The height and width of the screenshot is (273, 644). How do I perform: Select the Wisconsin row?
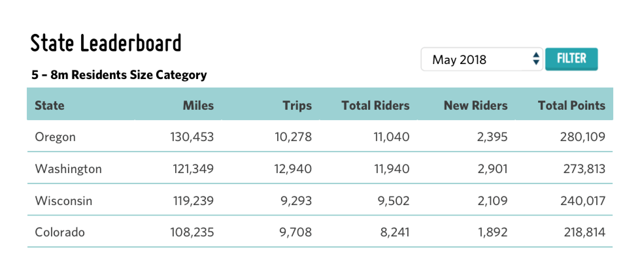[x=320, y=200]
